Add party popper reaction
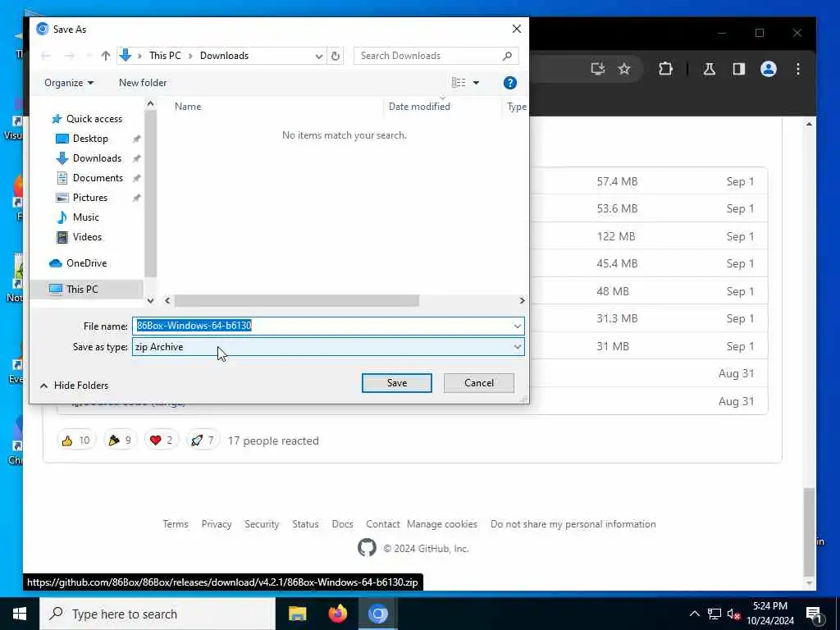The height and width of the screenshot is (630, 840). tap(120, 441)
